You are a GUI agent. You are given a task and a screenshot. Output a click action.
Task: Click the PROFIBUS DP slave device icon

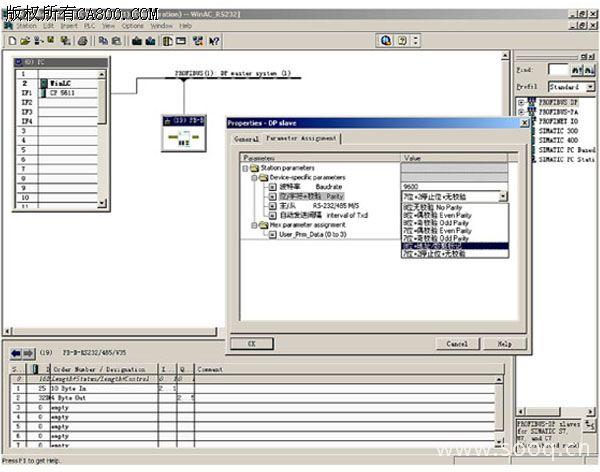tap(181, 132)
